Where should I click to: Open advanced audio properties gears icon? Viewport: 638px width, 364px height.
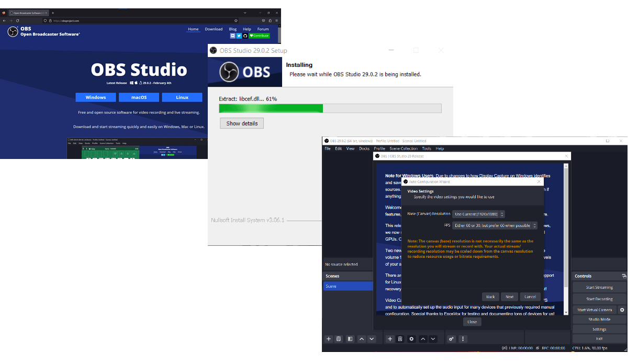(451, 339)
